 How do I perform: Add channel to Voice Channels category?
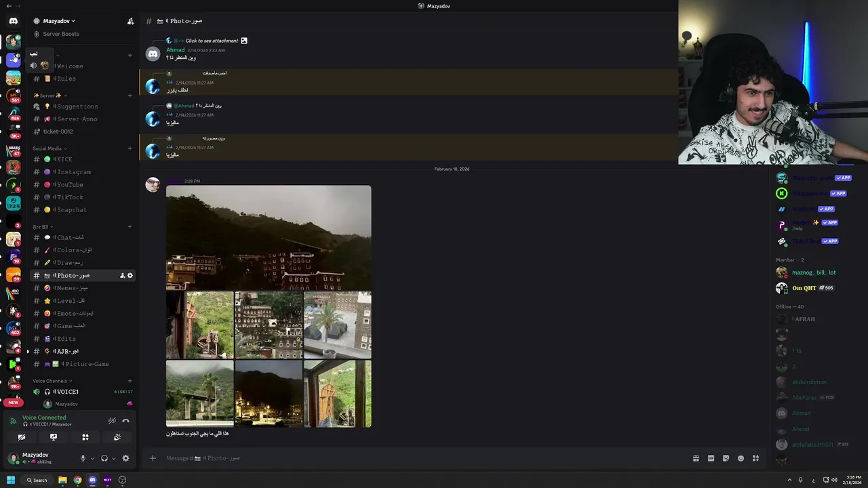[x=130, y=381]
